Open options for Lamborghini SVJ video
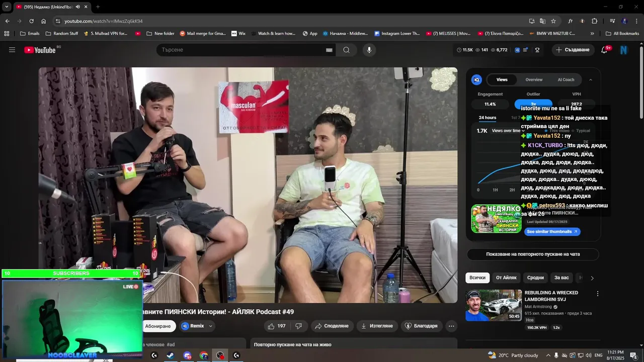Screen dimensions: 644x362 click(x=598, y=294)
